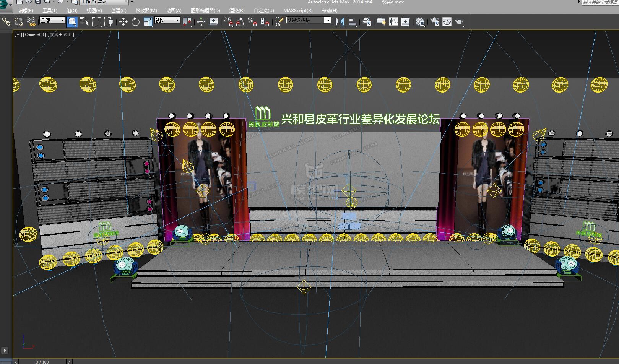Open the 渲染(R) menu
Viewport: 619px width, 364px height.
click(237, 11)
